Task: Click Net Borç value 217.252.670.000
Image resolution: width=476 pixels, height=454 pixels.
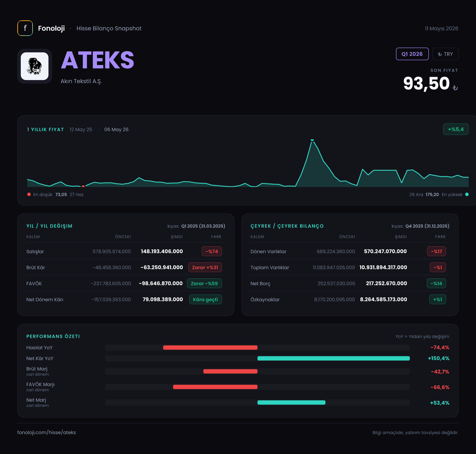Action: tap(386, 283)
